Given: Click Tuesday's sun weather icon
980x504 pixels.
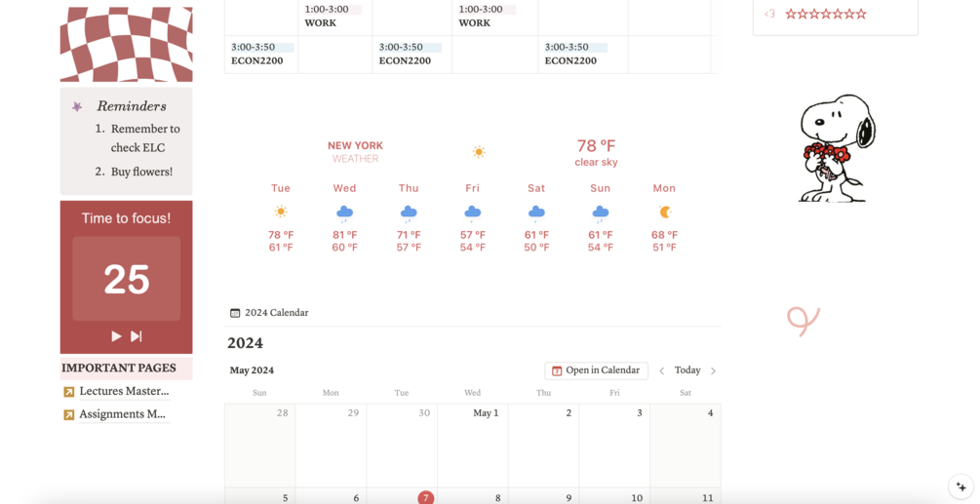Looking at the screenshot, I should coord(281,212).
